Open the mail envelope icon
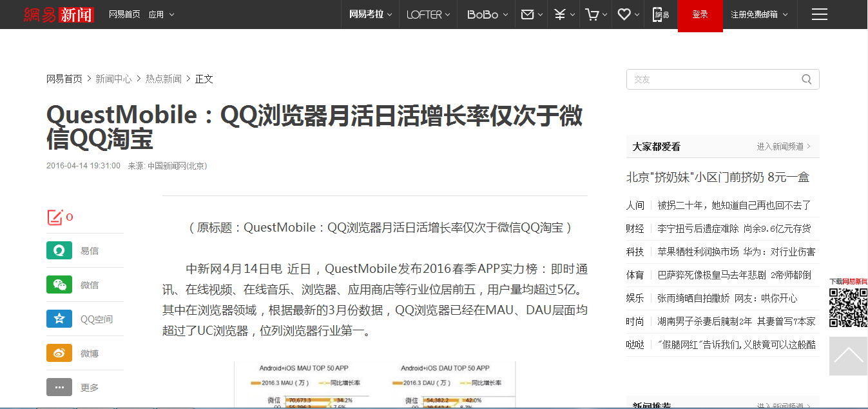 (527, 14)
